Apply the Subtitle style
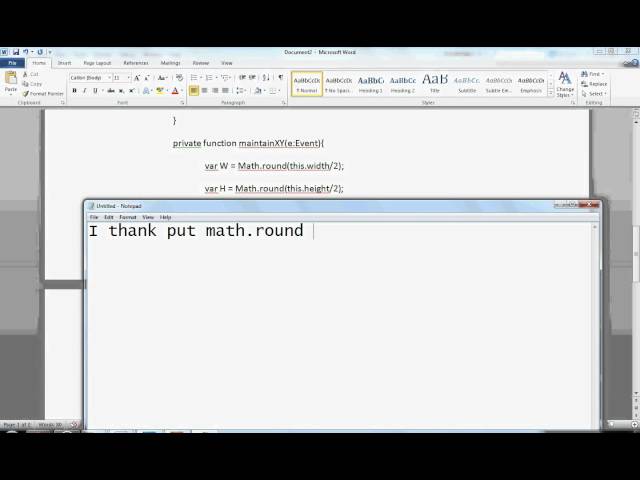Viewport: 640px width, 480px height. click(467, 84)
